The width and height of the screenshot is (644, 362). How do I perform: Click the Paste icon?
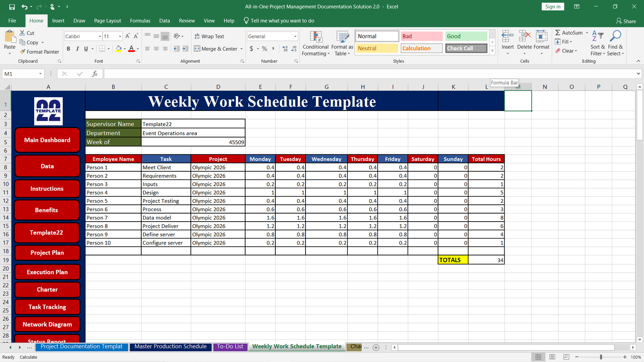pyautogui.click(x=10, y=37)
